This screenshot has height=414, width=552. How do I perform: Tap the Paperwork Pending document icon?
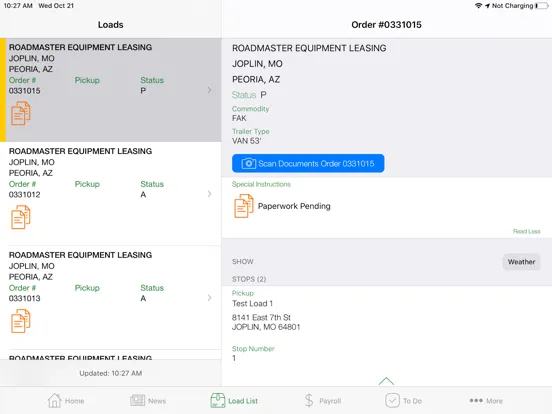244,206
